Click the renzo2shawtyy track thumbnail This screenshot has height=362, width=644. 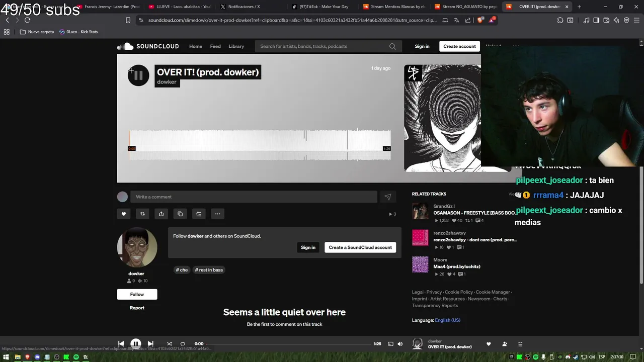pos(420,238)
